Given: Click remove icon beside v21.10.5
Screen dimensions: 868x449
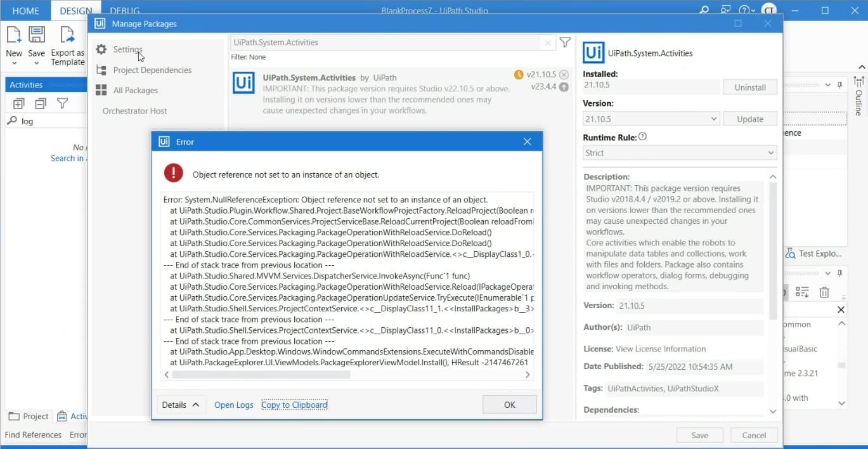Looking at the screenshot, I should [x=564, y=75].
